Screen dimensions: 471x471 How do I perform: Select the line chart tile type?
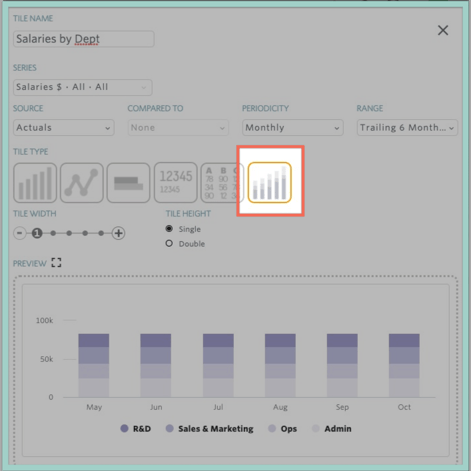coord(82,183)
